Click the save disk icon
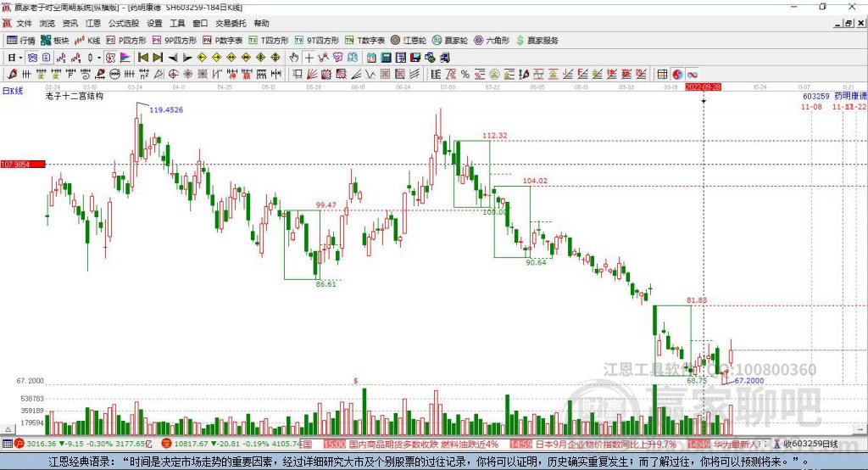 (x=415, y=58)
